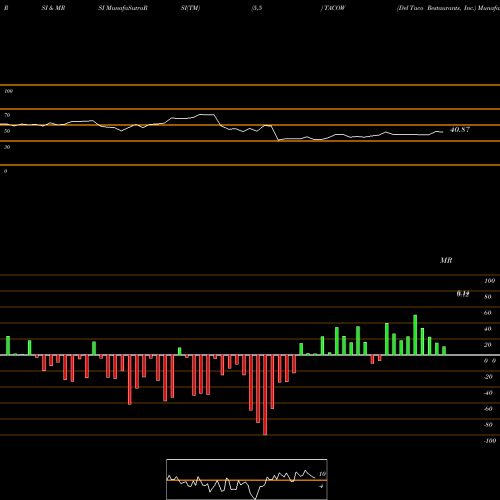The image size is (500, 500).
Task: Click the last green MR bar at right end
Action: point(444,351)
